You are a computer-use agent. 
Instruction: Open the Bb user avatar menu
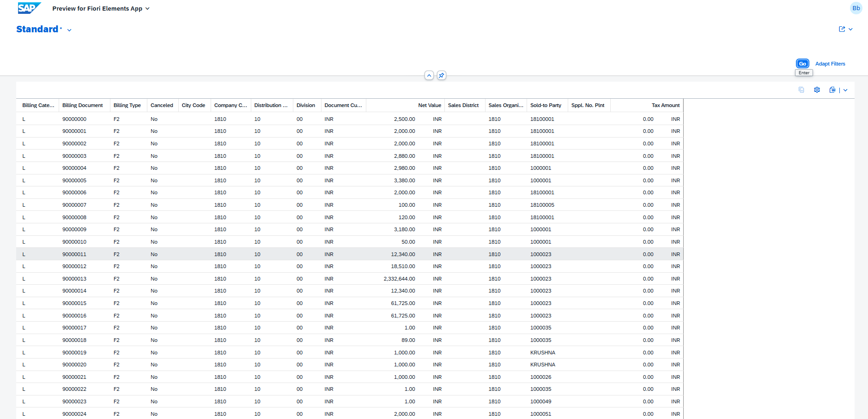tap(856, 8)
